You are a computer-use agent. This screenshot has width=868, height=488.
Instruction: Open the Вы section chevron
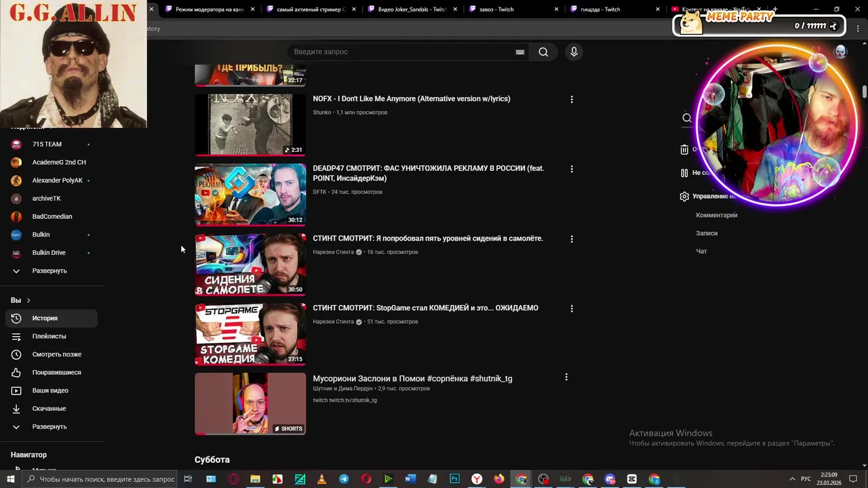pyautogui.click(x=28, y=300)
